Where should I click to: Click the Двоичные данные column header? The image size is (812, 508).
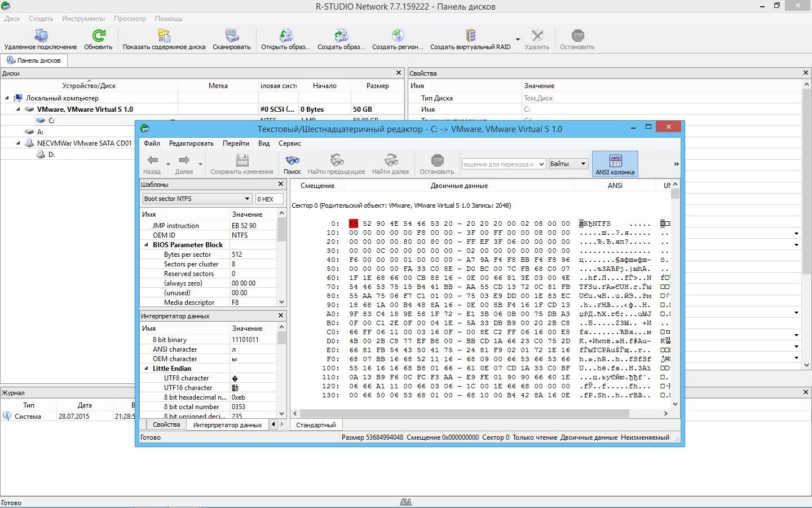[x=459, y=185]
